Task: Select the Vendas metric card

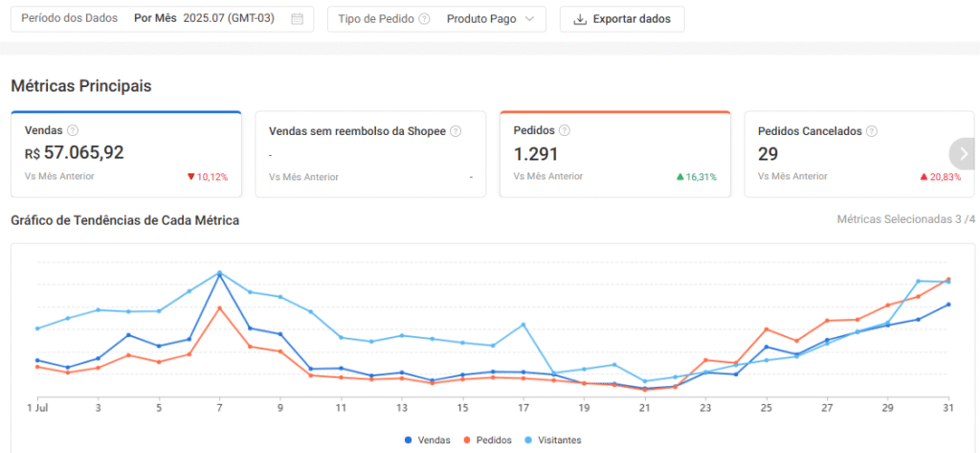Action: point(125,154)
